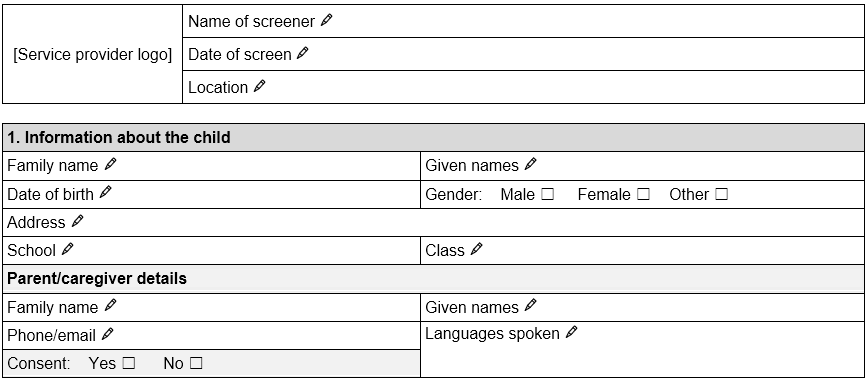This screenshot has height=378, width=867.
Task: Check the Consent Yes checkbox
Action: tap(129, 363)
